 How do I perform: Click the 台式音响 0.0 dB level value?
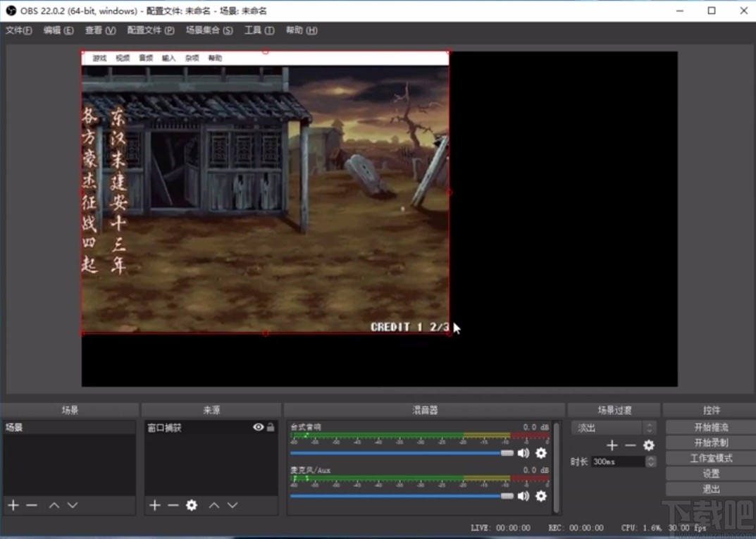click(536, 427)
